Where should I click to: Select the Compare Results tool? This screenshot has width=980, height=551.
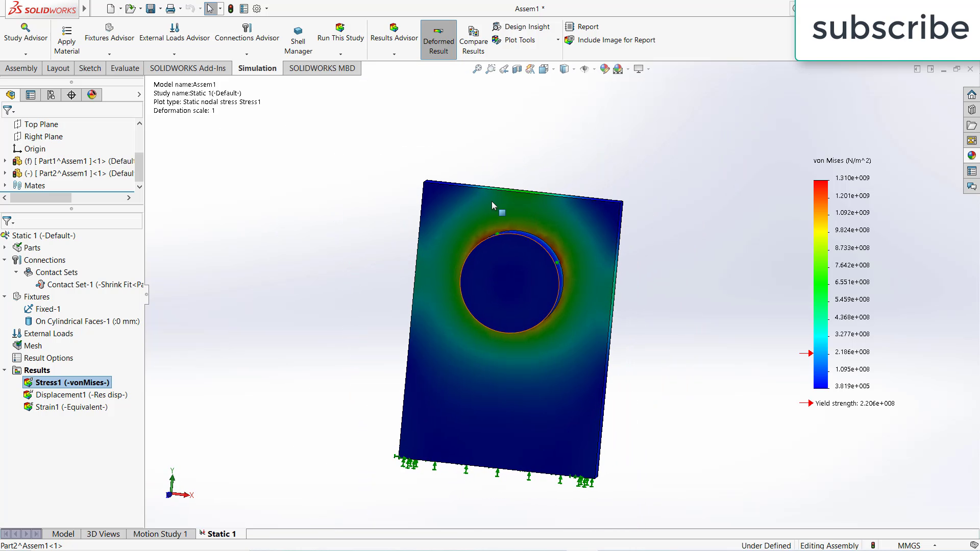click(x=473, y=39)
